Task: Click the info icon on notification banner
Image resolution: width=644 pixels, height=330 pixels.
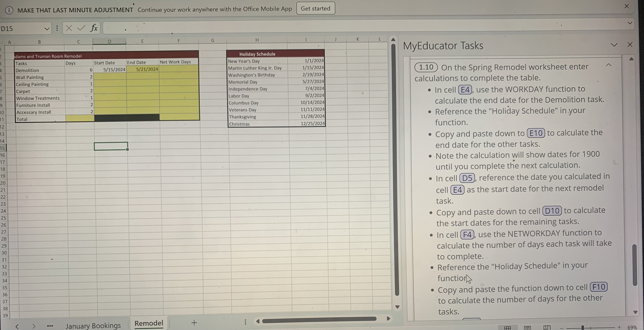Action: coord(9,10)
